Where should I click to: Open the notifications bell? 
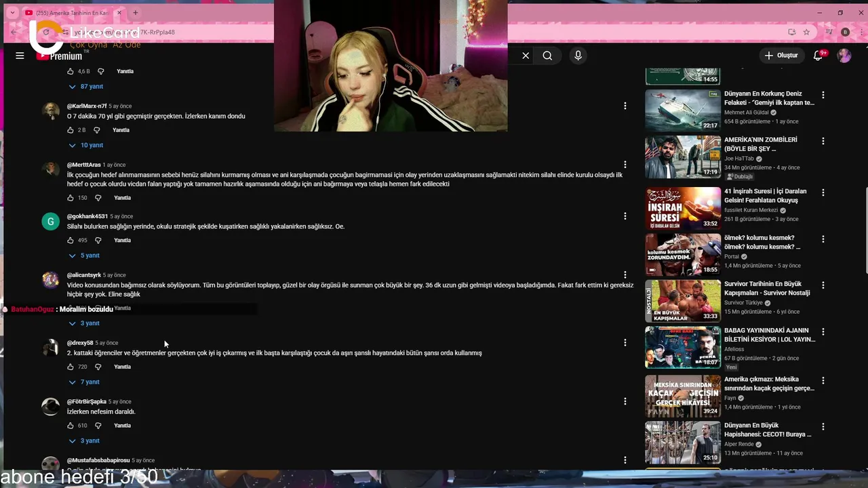[x=818, y=56]
